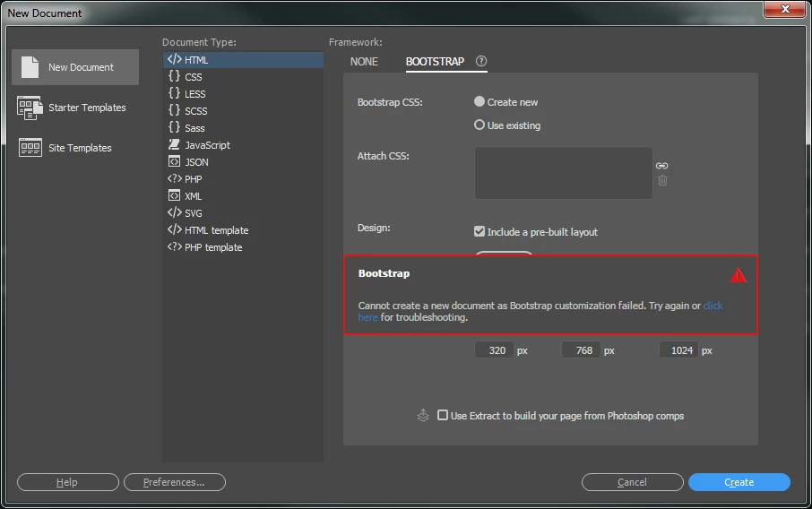Choose HTML template document type
This screenshot has height=509, width=812.
(243, 230)
